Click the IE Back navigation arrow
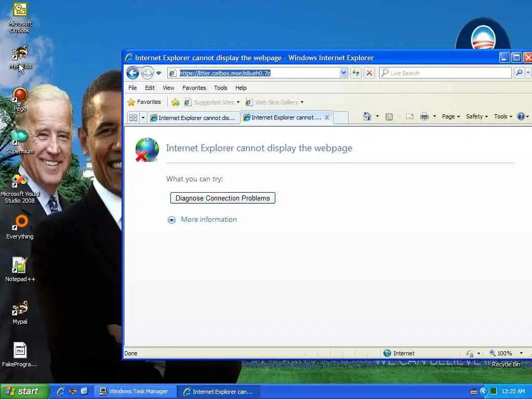 pos(132,73)
